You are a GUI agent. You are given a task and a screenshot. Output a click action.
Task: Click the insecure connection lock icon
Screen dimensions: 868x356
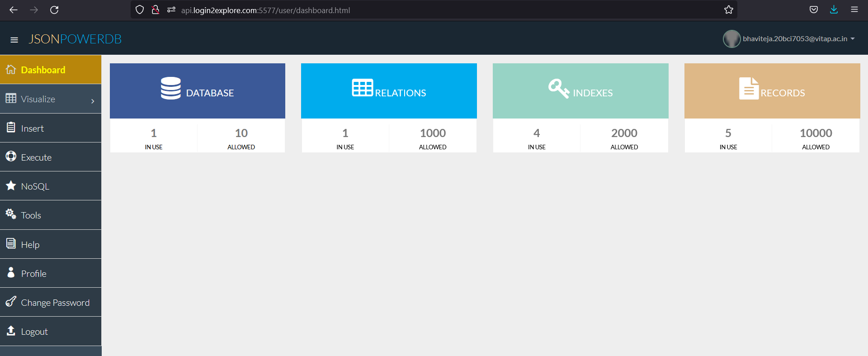(156, 9)
